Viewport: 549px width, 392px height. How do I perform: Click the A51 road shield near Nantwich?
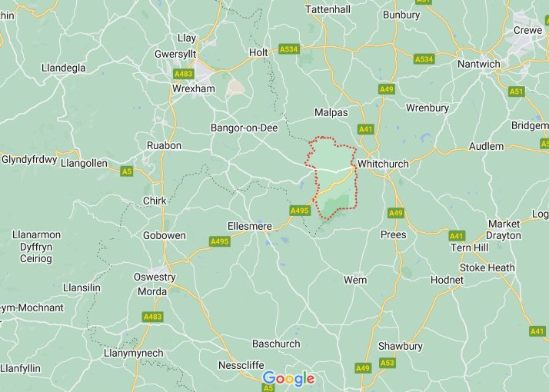pos(517,91)
